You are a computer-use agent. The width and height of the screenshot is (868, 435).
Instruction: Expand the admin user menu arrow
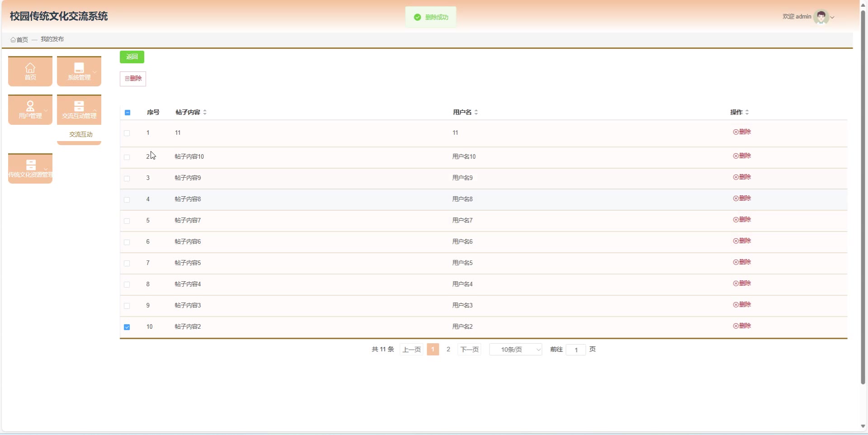[x=832, y=18]
